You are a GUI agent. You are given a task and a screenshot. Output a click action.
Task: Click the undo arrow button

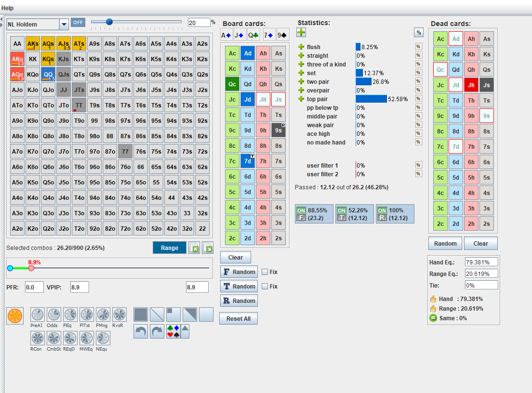coord(141,331)
